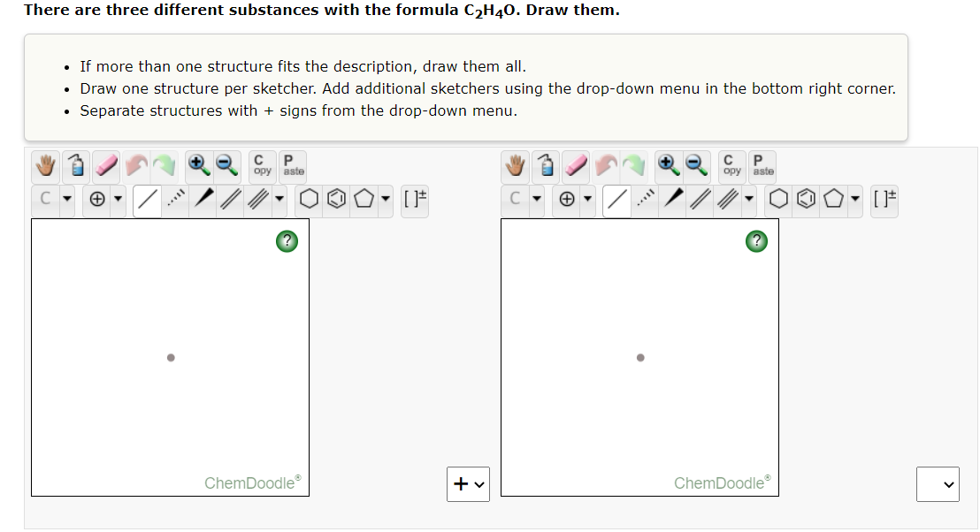Select the benzene ring template
The height and width of the screenshot is (532, 980).
pyautogui.click(x=337, y=200)
